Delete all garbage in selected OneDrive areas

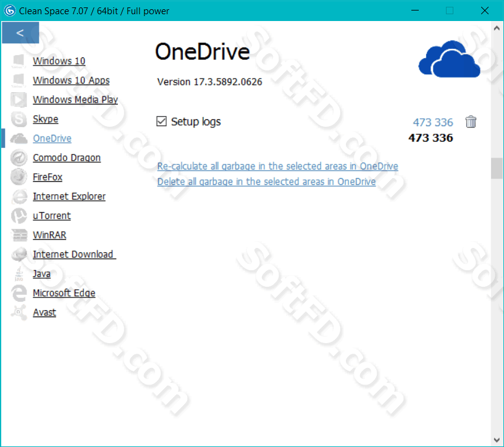pos(266,182)
